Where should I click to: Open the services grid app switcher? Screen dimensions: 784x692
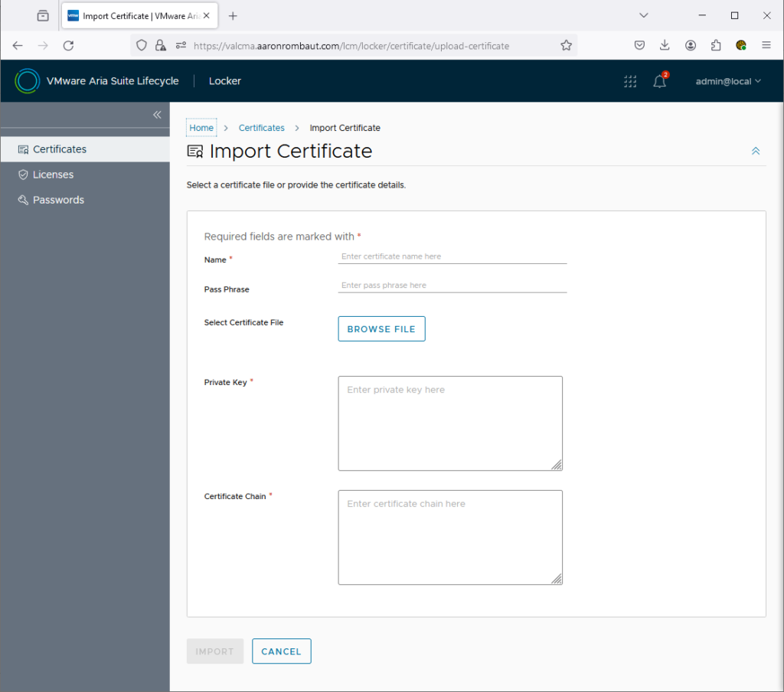tap(630, 81)
